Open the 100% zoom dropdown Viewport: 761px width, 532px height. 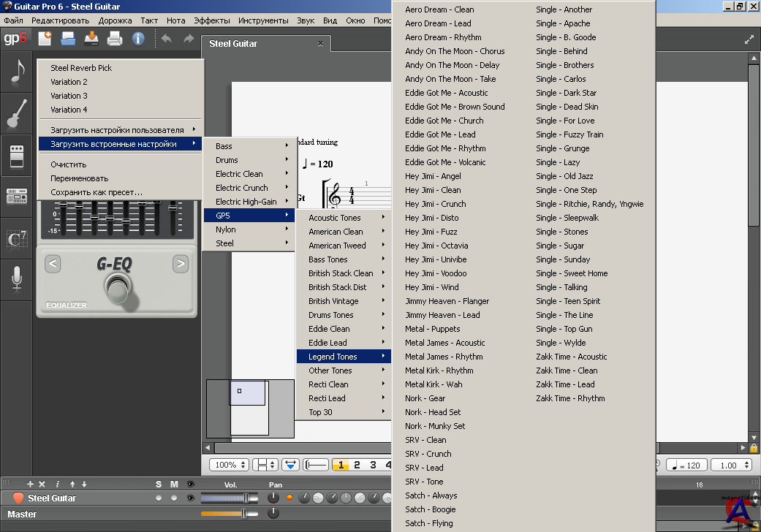(228, 465)
